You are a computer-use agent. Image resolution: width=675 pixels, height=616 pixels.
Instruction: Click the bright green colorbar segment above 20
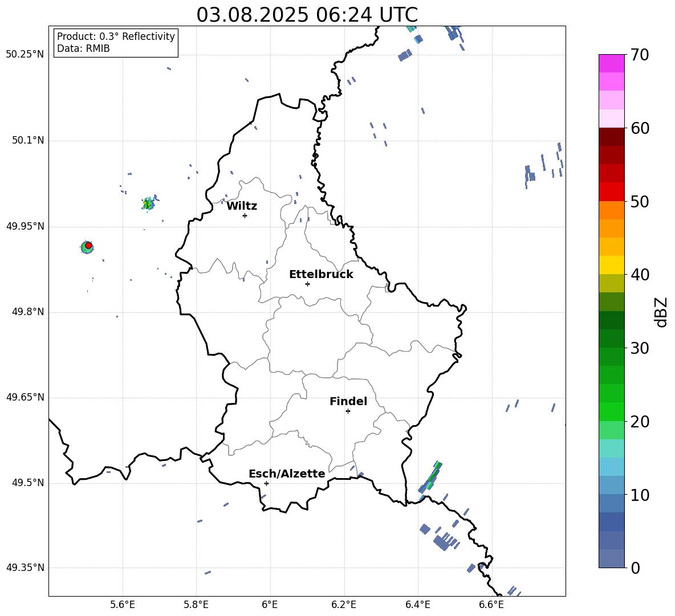(x=611, y=411)
